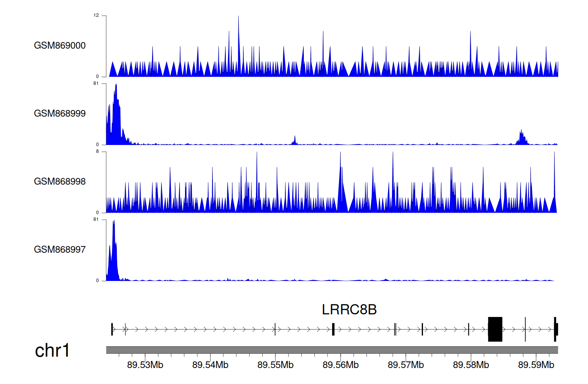588x384 pixels.
Task: Click the chr1 chromosome label
Action: [x=52, y=350]
